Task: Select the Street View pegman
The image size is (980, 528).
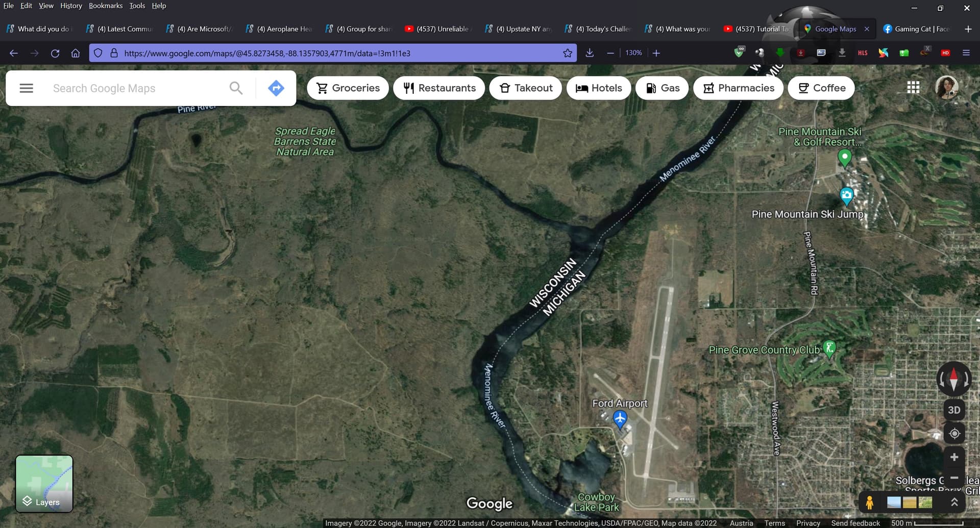Action: coord(870,502)
